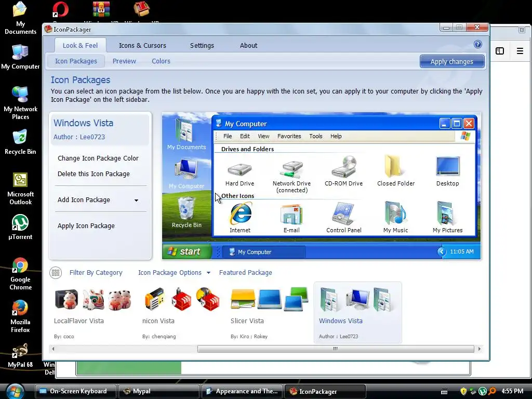Select the Slicer Vista icon package

[270, 313]
